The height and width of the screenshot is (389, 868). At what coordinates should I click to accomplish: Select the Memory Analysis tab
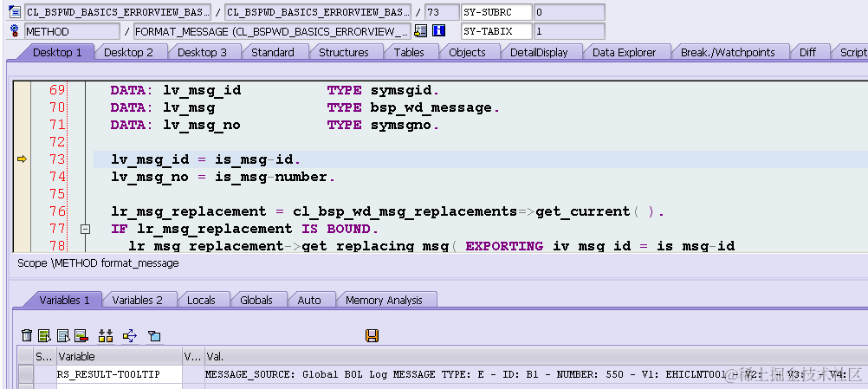(384, 300)
